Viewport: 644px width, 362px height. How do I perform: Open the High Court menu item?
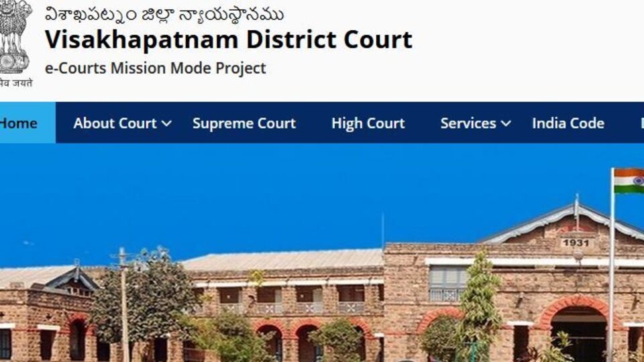point(368,123)
